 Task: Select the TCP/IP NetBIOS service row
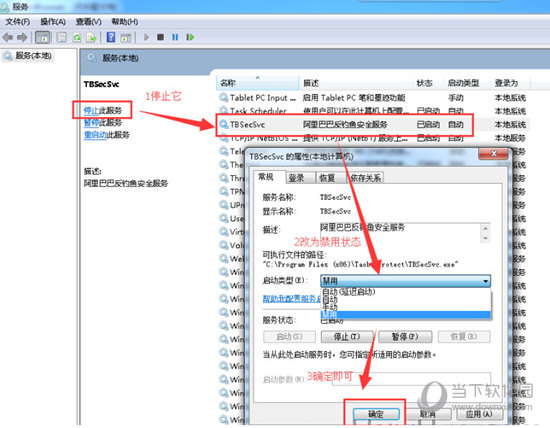pos(373,138)
